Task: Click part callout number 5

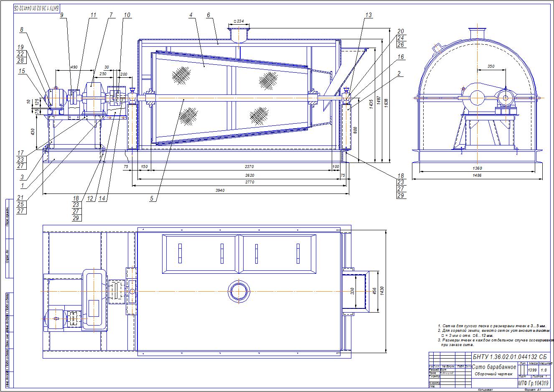Action: 152,199
